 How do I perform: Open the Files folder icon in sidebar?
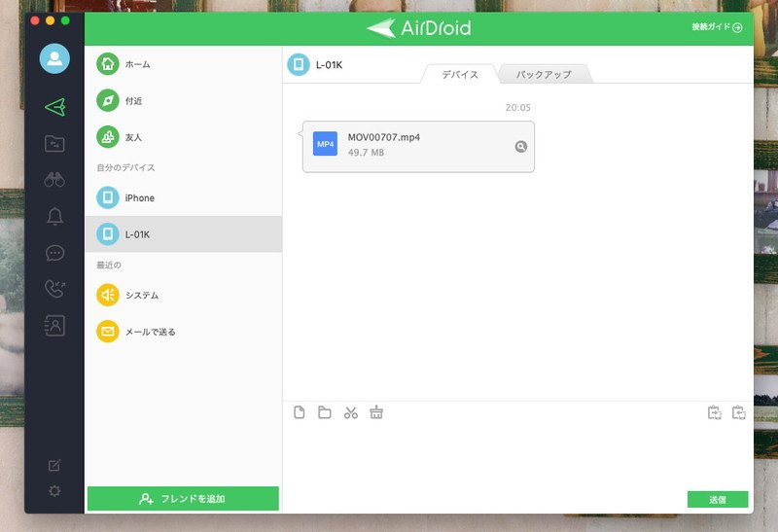(x=54, y=143)
